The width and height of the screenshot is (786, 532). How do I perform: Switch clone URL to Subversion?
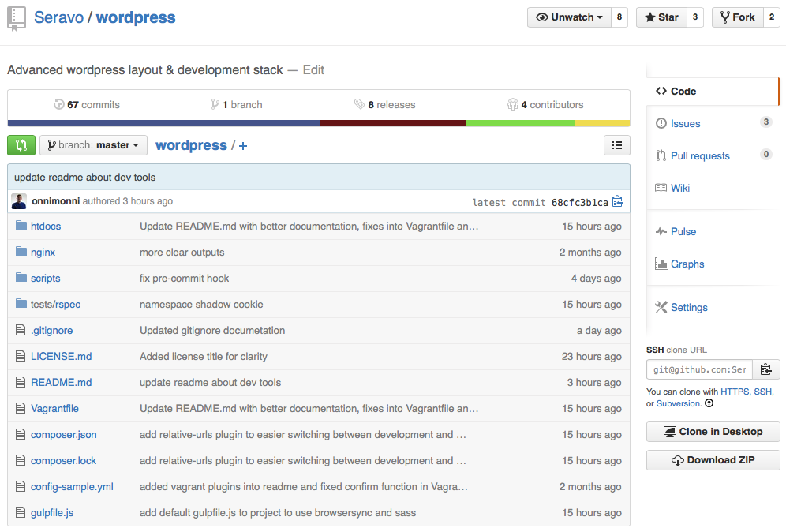678,403
